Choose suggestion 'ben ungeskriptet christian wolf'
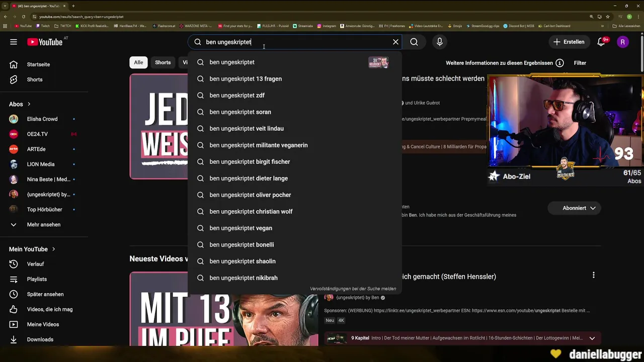This screenshot has width=644, height=362. click(x=294, y=211)
